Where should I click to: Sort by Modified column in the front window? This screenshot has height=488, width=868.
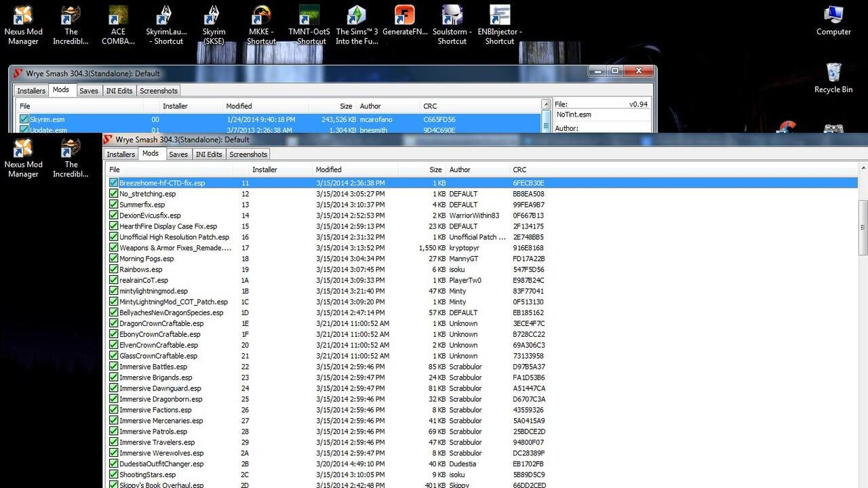click(x=355, y=169)
